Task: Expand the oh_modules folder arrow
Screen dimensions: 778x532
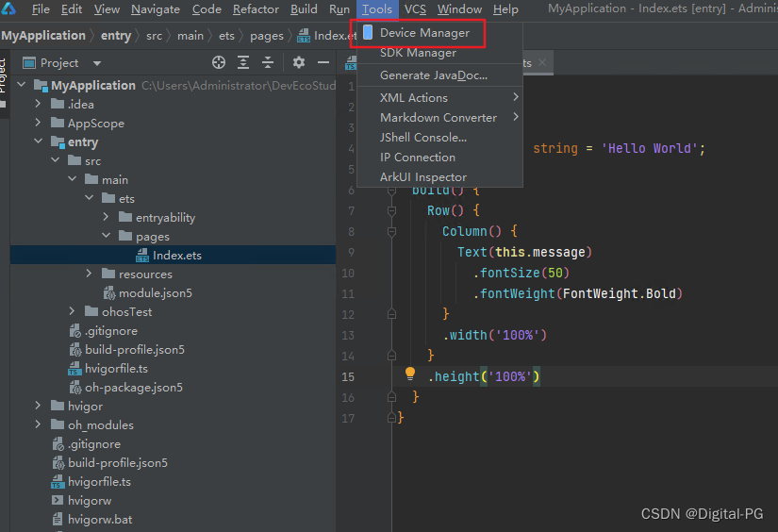Action: click(x=39, y=424)
